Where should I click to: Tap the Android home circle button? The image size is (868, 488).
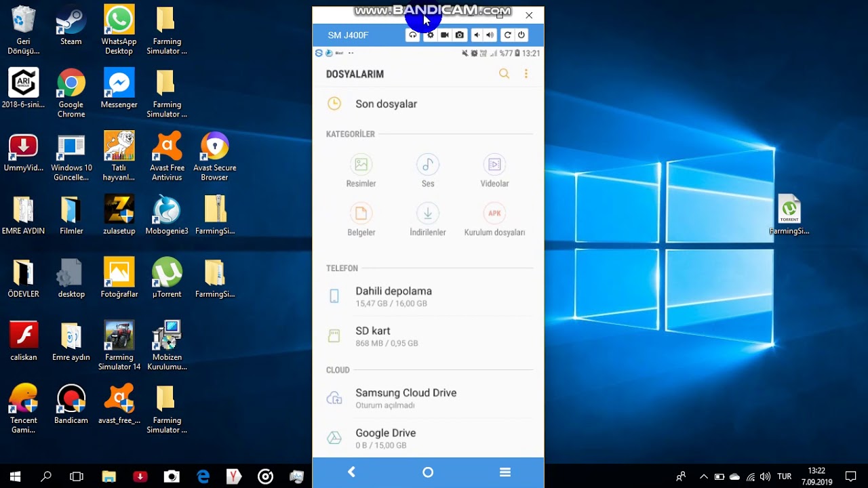click(428, 472)
